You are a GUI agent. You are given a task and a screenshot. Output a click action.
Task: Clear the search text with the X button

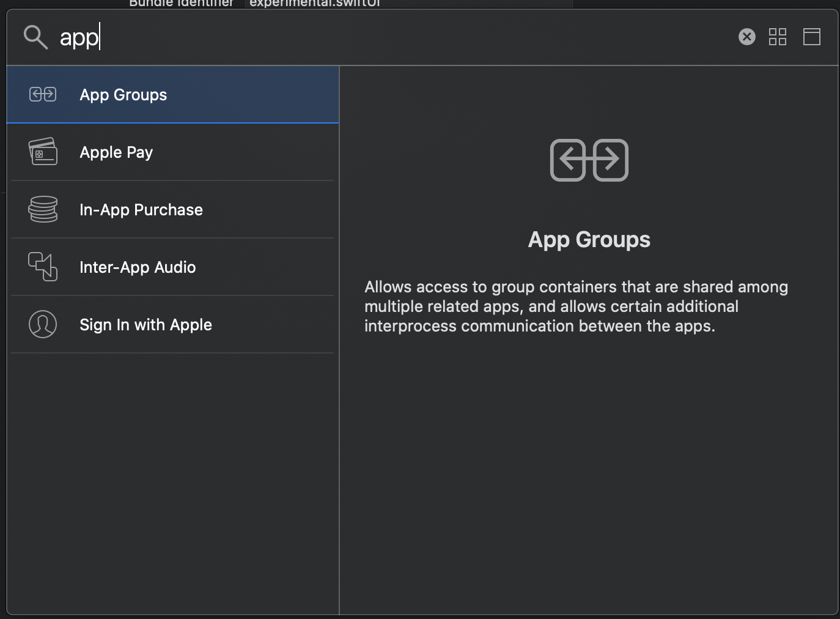746,37
